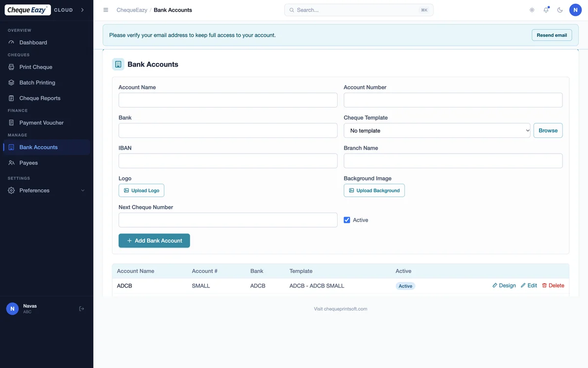Viewport: 588px width, 368px height.
Task: Click the sun light-theme icon
Action: click(532, 10)
